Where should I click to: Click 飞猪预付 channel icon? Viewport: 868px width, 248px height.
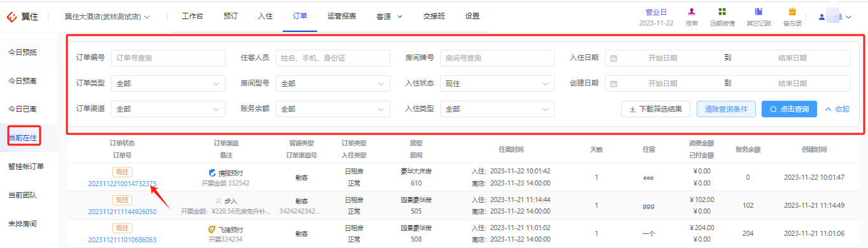213,229
